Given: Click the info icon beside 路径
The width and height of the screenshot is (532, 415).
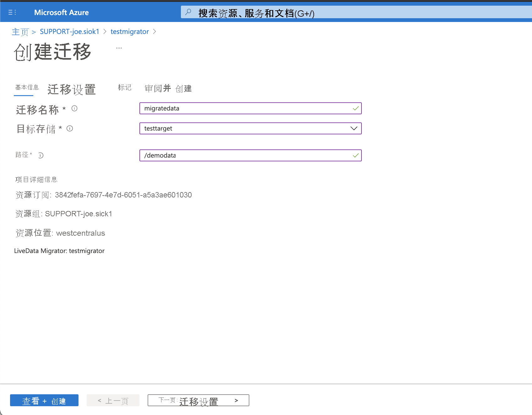Looking at the screenshot, I should point(41,155).
